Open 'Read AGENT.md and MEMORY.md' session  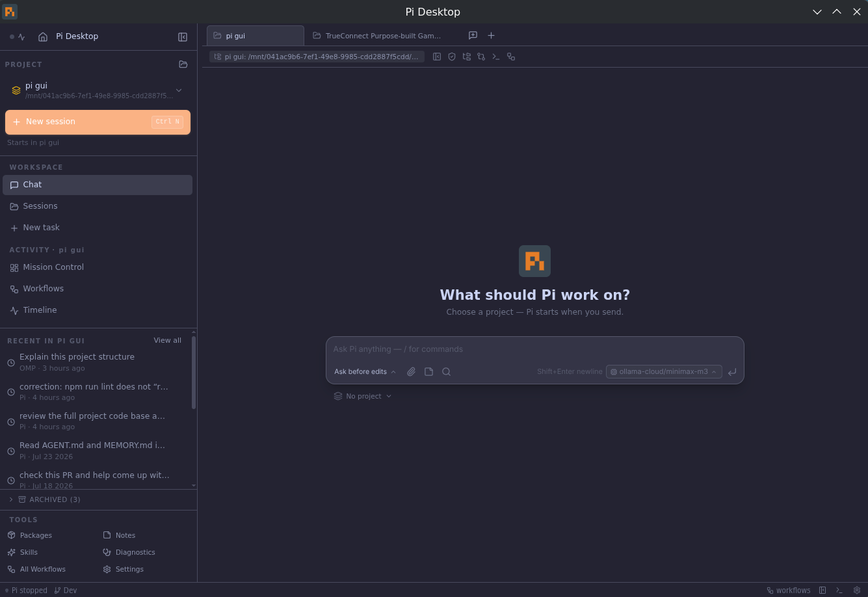(x=96, y=451)
